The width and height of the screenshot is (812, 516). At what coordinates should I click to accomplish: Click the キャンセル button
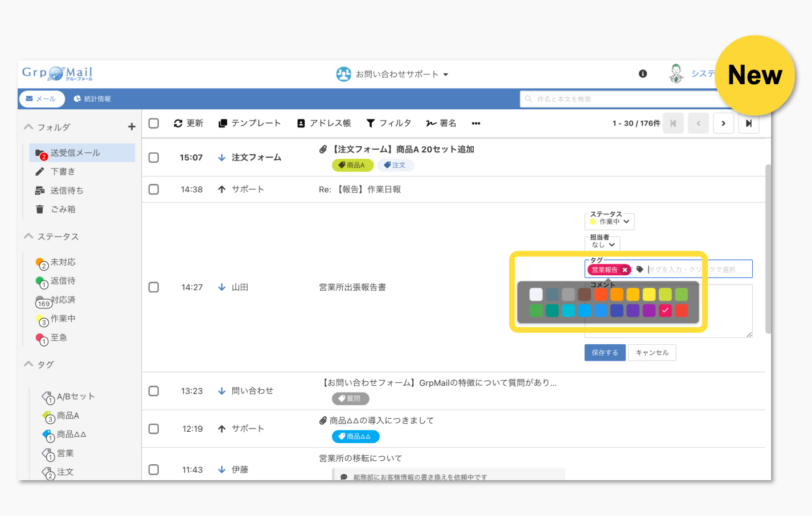(x=652, y=353)
